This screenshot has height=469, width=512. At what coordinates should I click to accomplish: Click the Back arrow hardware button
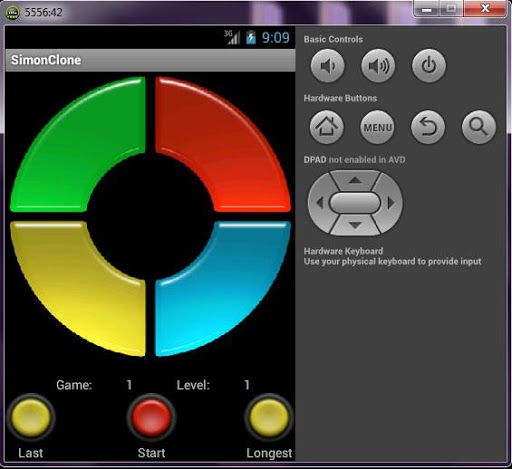pos(428,127)
